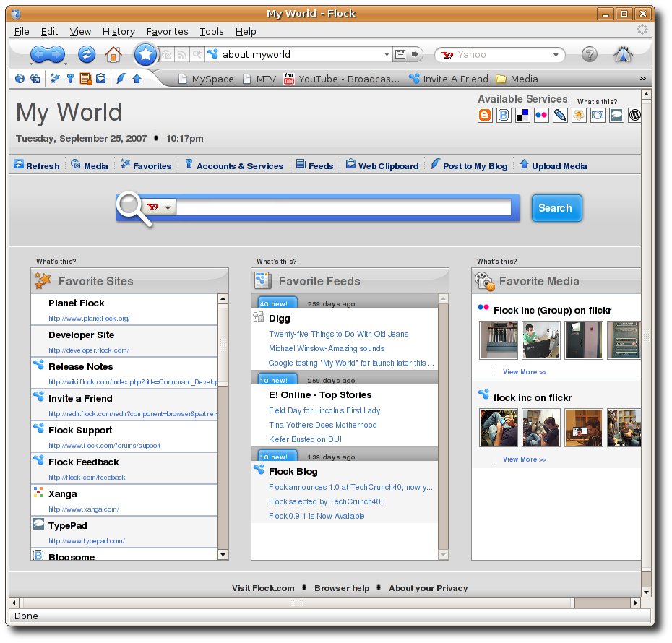The height and width of the screenshot is (643, 672).
Task: Open Planet Flock favorite site
Action: (77, 303)
